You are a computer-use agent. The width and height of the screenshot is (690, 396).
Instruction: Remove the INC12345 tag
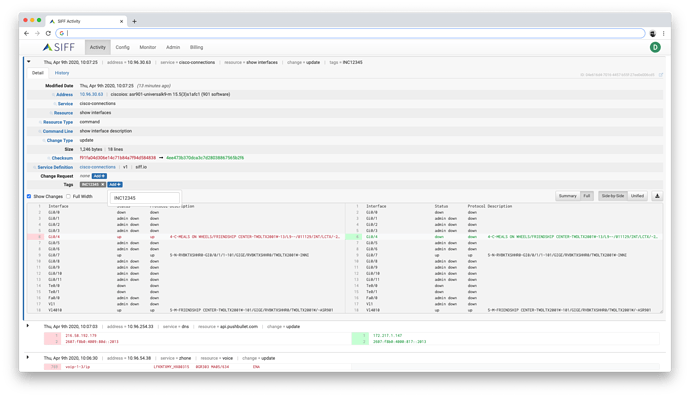pyautogui.click(x=103, y=184)
